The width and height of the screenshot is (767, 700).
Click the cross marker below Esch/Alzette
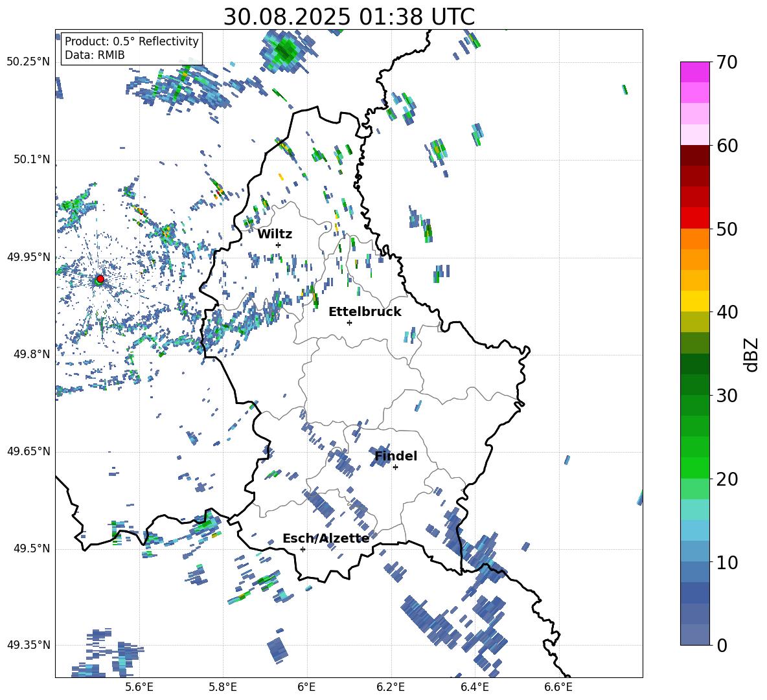point(303,549)
